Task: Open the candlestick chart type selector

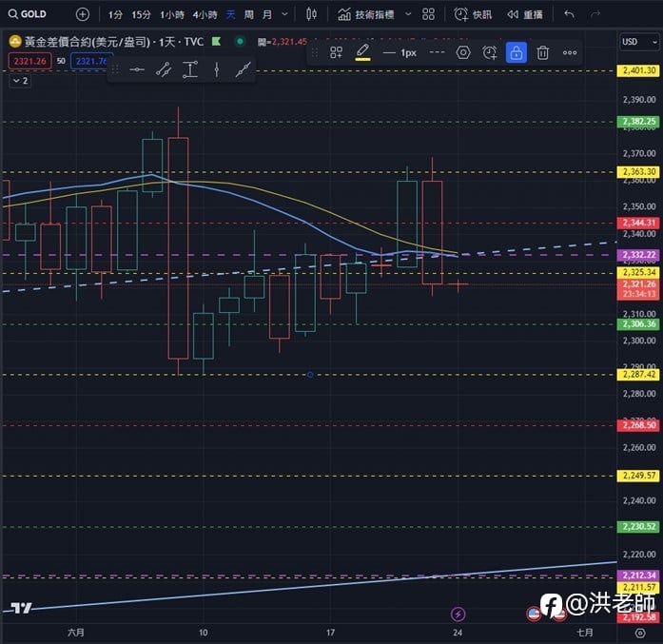Action: click(x=311, y=14)
